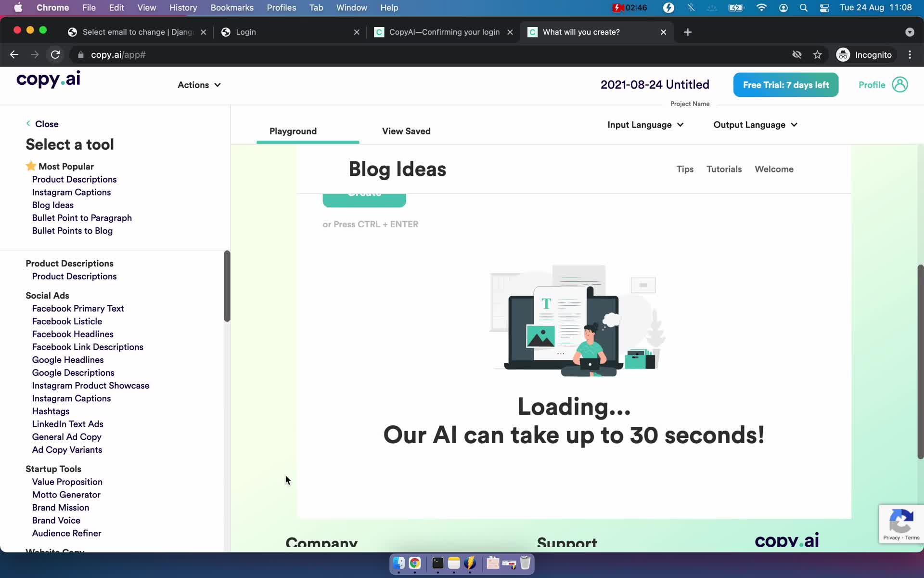Click the sidebar tool list scrollbar
This screenshot has width=924, height=578.
227,286
